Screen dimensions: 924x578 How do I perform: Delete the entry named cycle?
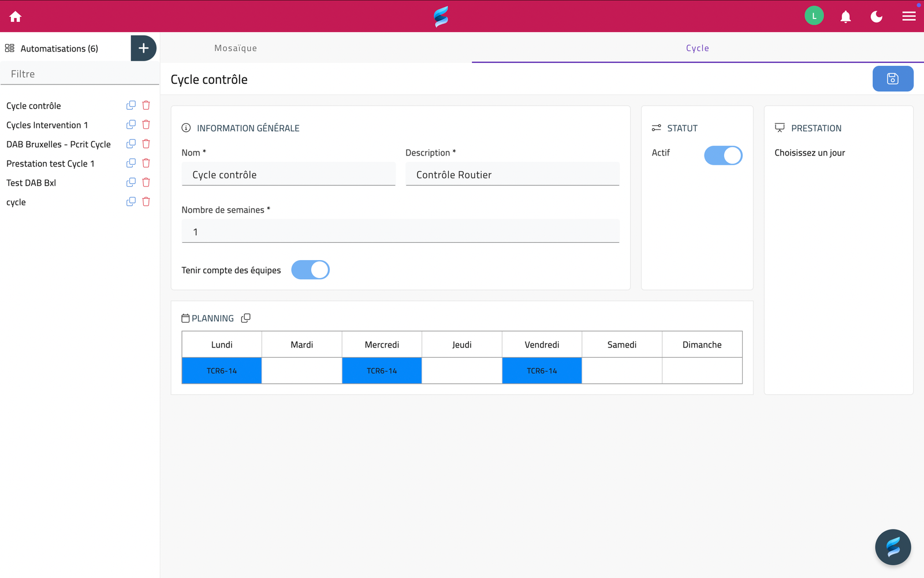(x=146, y=201)
